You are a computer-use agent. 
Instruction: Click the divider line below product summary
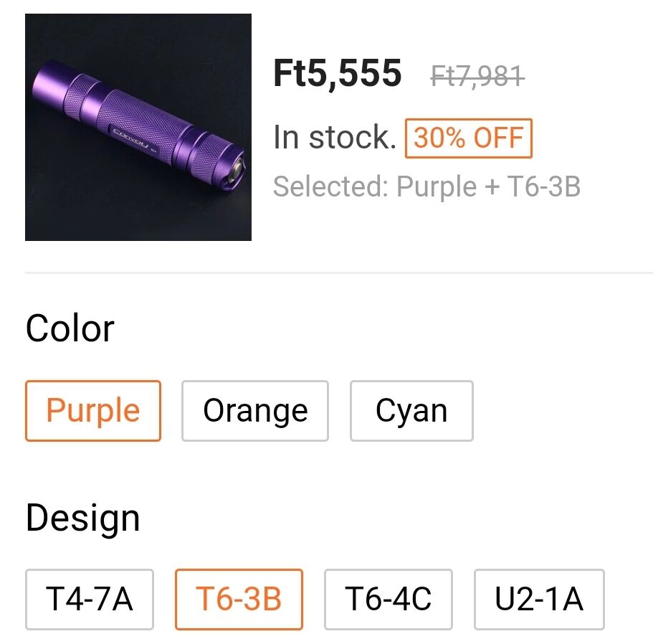tap(339, 273)
